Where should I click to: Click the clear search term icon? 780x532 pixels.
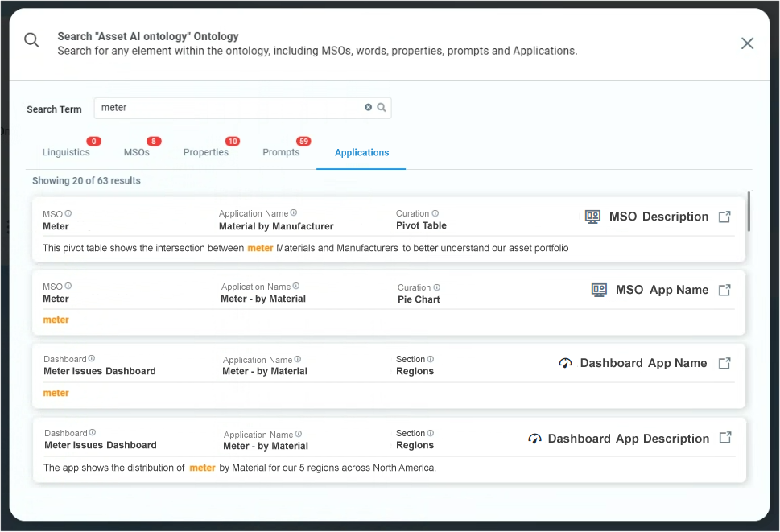tap(369, 107)
